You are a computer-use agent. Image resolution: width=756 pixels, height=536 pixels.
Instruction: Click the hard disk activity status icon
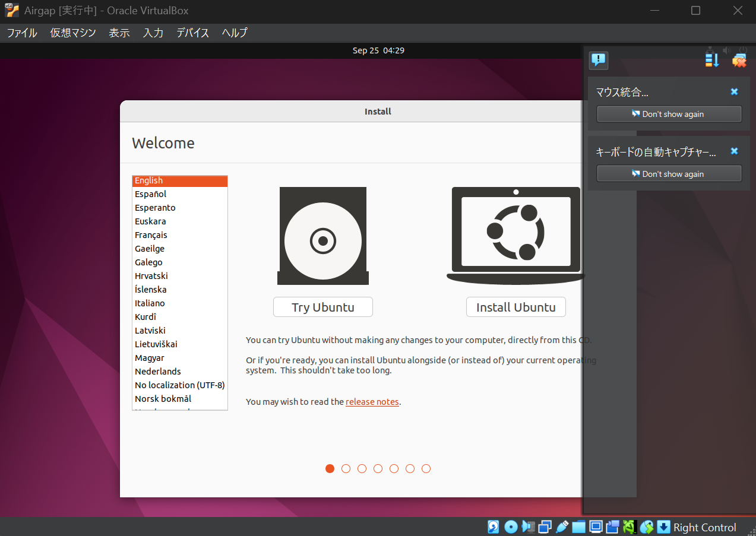point(494,527)
